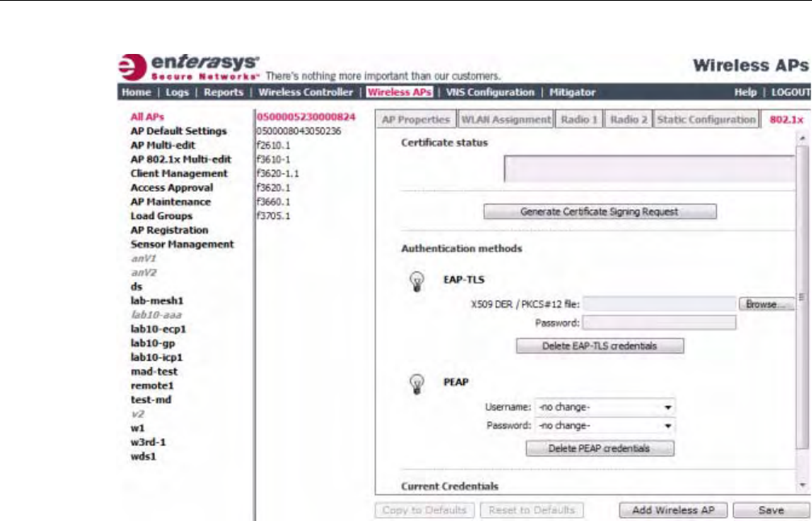Select All APs in the sidebar
Image resolution: width=812 pixels, height=521 pixels.
click(147, 117)
